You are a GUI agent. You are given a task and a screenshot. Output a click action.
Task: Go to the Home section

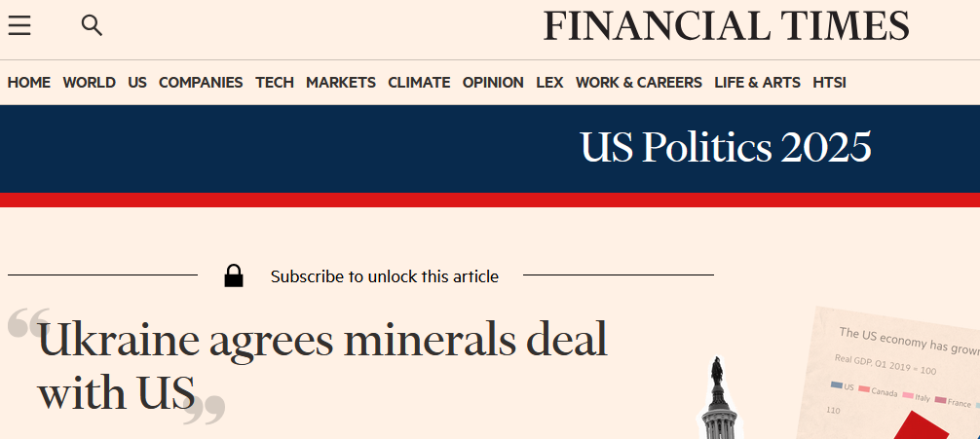[29, 83]
